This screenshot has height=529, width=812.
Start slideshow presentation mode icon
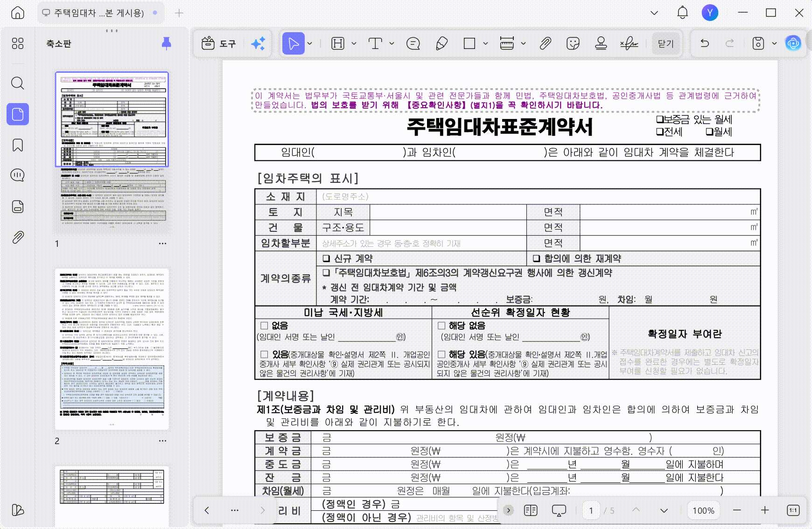coord(559,510)
